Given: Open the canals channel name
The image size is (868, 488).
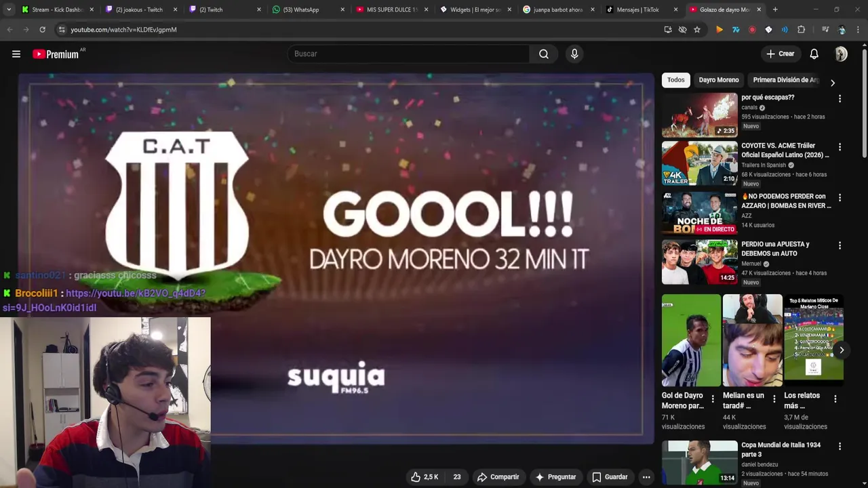Looking at the screenshot, I should [x=749, y=108].
